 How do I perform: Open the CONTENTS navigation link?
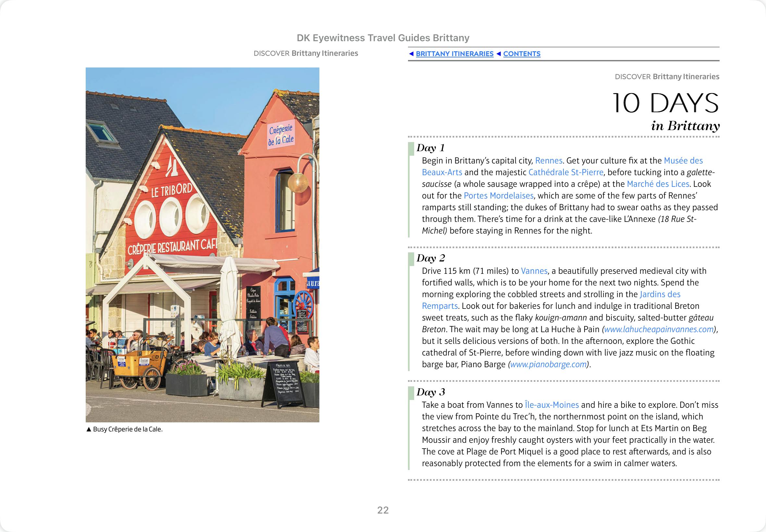[522, 54]
